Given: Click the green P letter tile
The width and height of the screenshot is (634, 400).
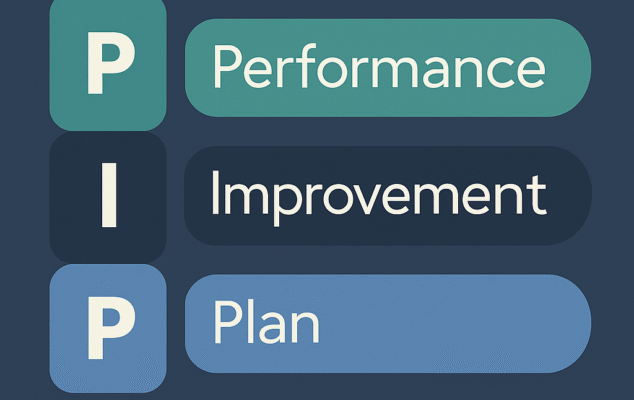Looking at the screenshot, I should tap(107, 65).
